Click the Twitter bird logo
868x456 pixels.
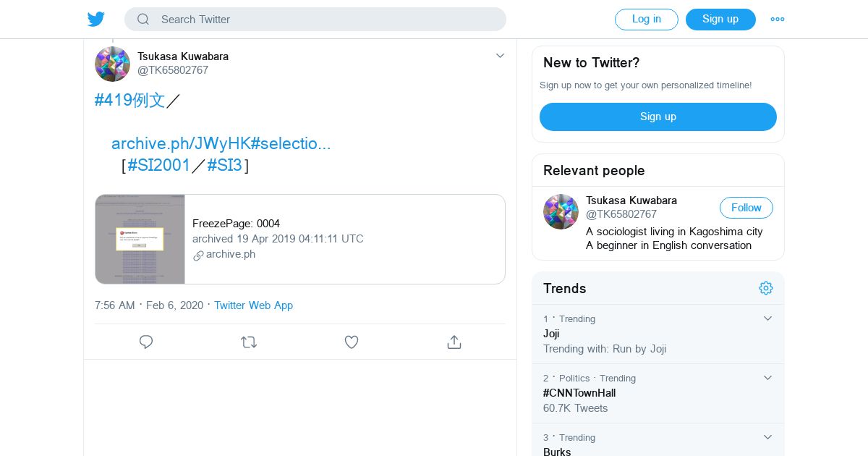point(96,20)
